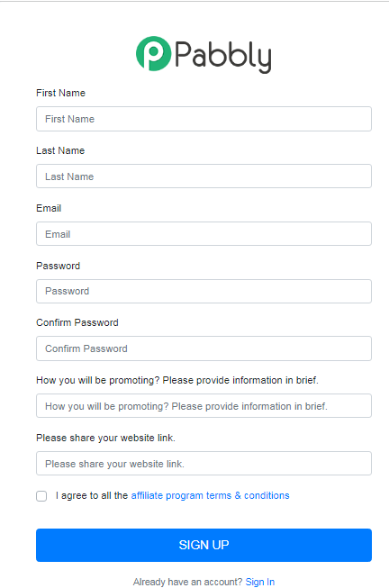Click the First Name label

[x=60, y=93]
